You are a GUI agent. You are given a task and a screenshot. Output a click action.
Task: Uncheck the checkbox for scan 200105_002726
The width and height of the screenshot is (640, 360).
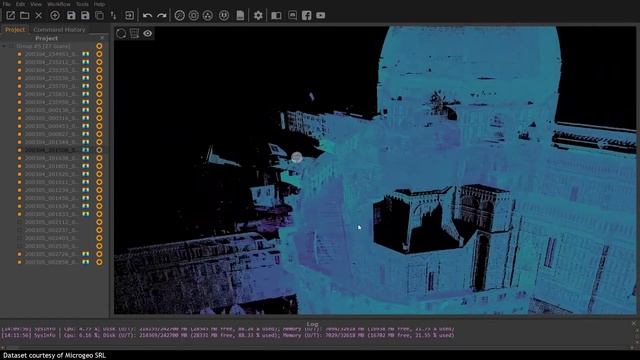tap(19, 254)
